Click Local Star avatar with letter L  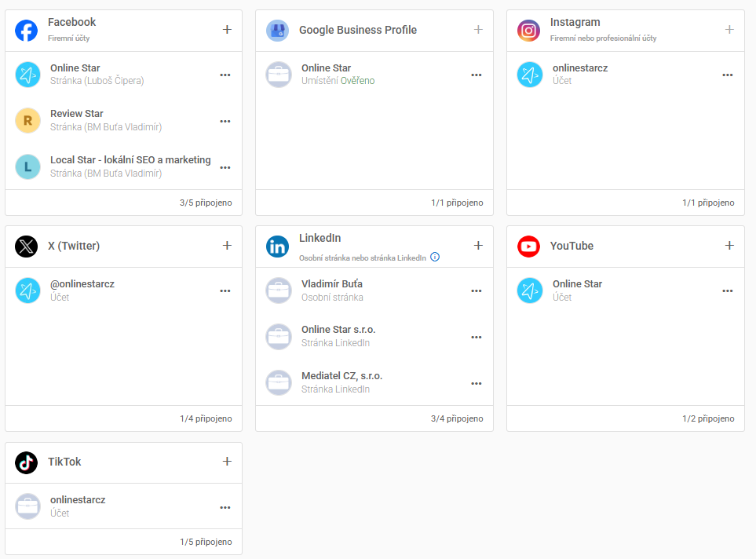tap(28, 167)
